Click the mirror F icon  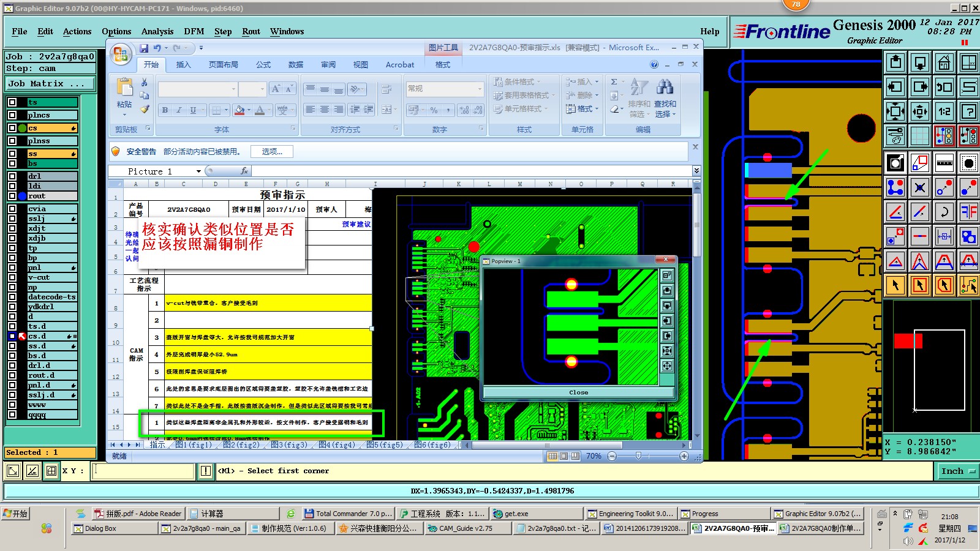(x=969, y=212)
